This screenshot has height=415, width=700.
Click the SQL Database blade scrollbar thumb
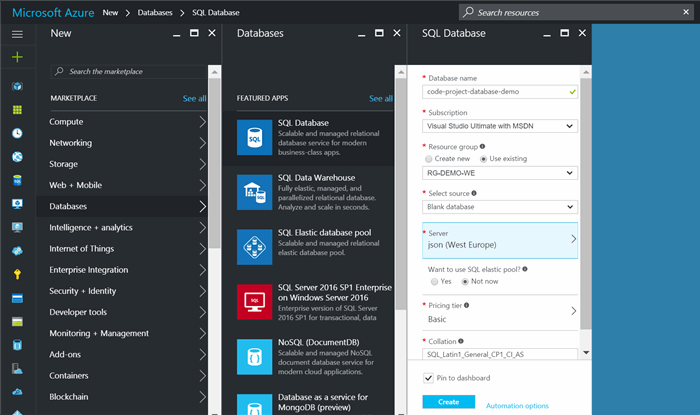[x=586, y=203]
